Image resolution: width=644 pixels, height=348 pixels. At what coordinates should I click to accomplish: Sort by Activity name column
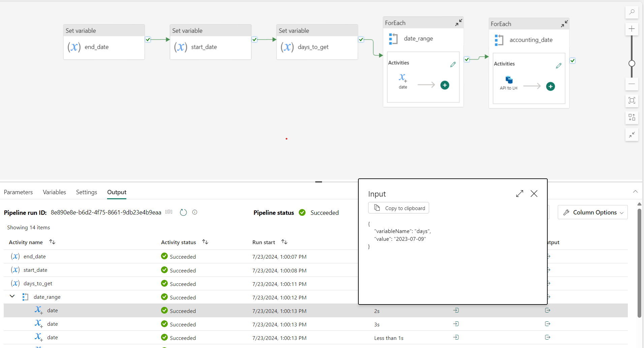[52, 242]
